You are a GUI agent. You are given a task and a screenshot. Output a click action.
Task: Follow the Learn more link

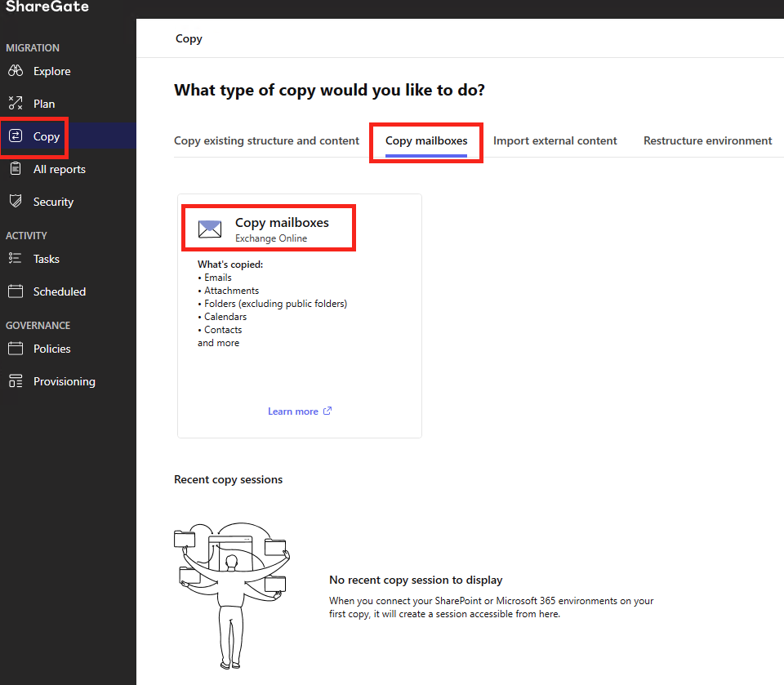tap(293, 411)
